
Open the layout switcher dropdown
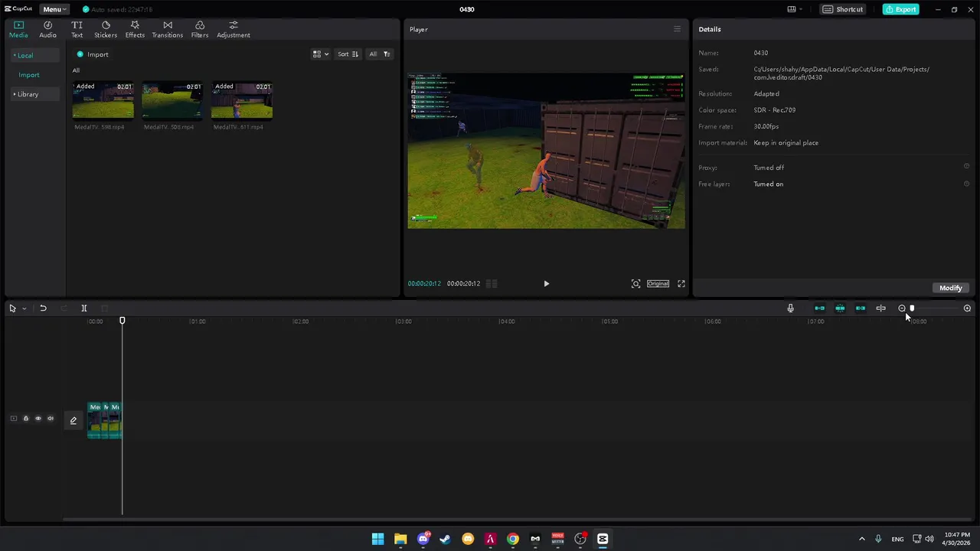click(795, 9)
